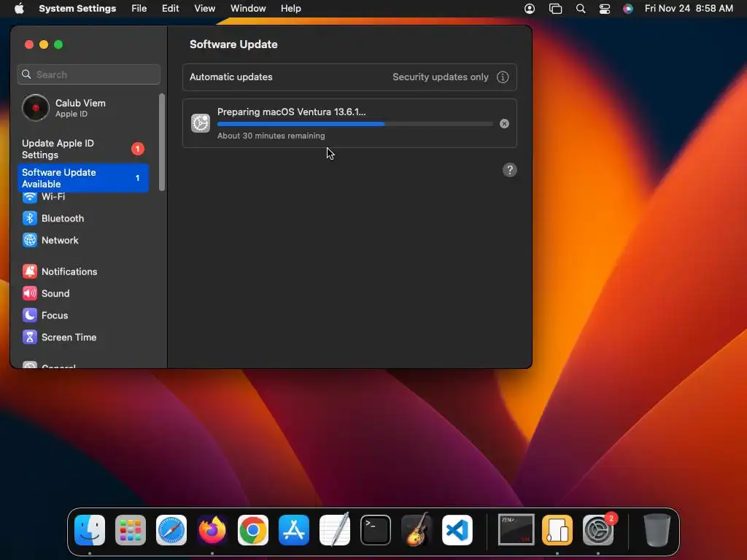Open the Window menu
747x560 pixels.
[248, 9]
